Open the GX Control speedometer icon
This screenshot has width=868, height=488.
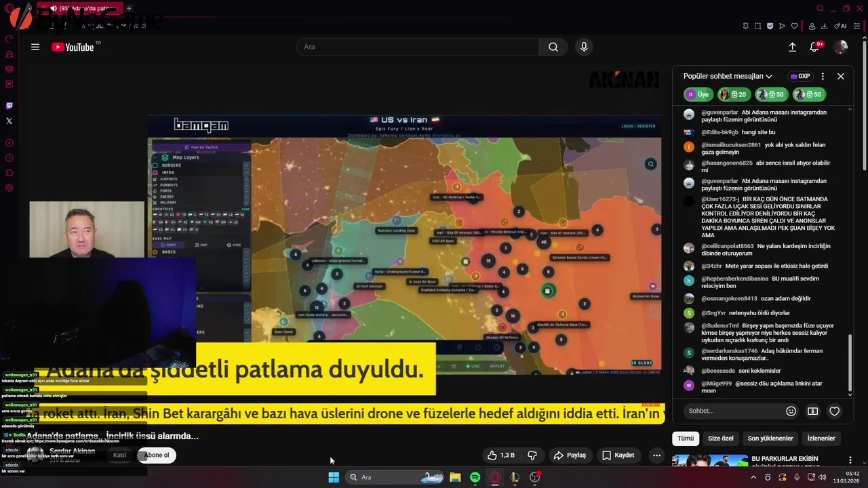(x=9, y=39)
